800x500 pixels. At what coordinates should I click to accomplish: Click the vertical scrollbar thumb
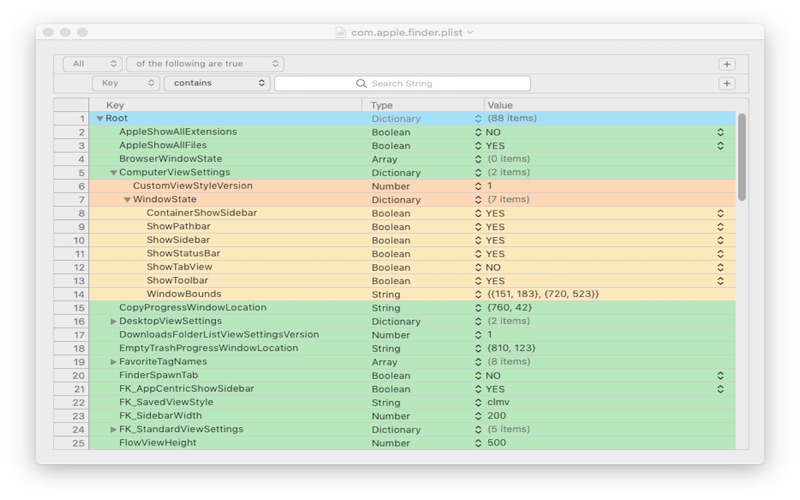coord(742,157)
